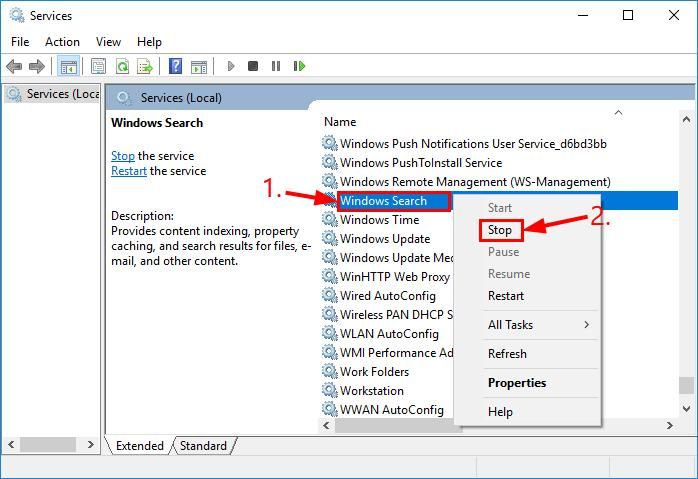698x479 pixels.
Task: Expand the All Tasks submenu
Action: [538, 325]
